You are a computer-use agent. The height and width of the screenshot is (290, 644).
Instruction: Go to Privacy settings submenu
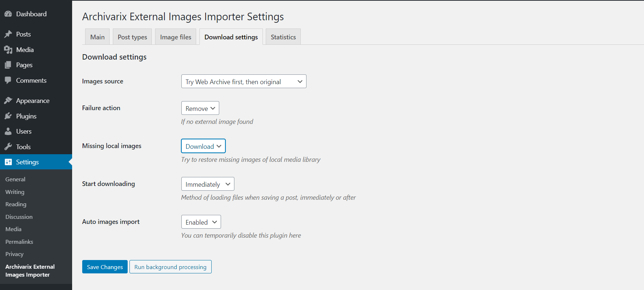(x=14, y=254)
